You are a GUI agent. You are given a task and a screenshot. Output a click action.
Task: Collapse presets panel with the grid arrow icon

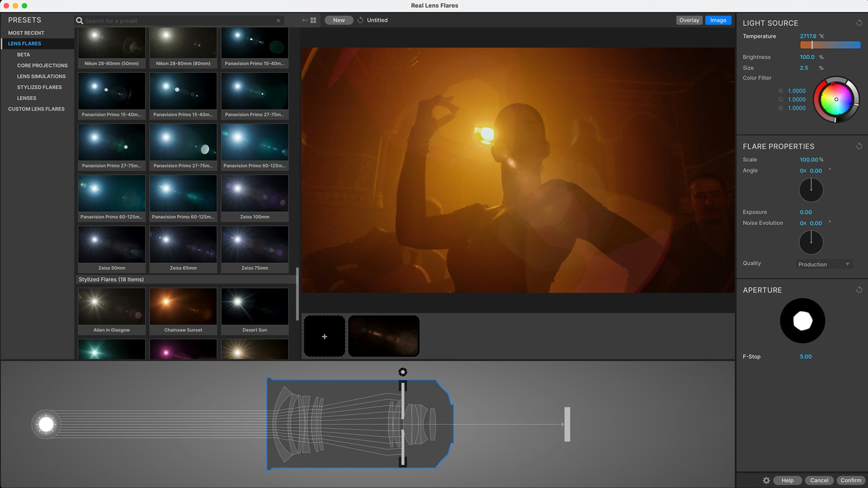[310, 20]
